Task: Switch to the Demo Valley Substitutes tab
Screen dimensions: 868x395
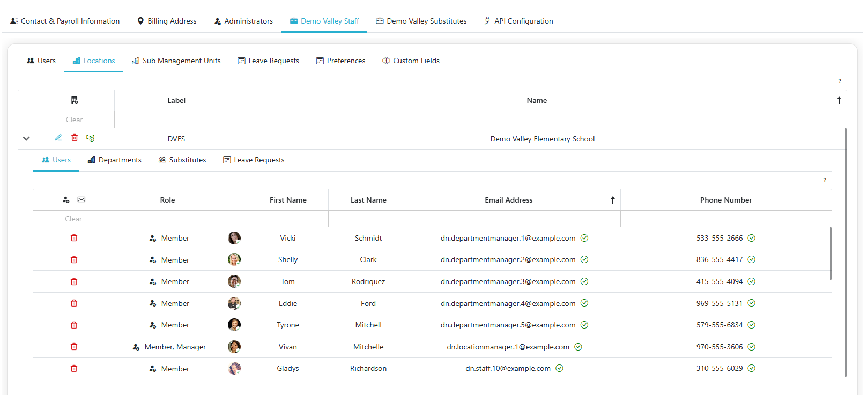Action: (421, 21)
